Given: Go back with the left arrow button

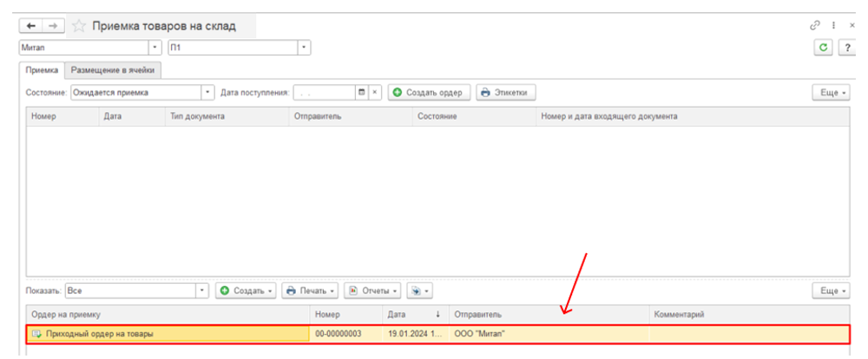Looking at the screenshot, I should coord(31,26).
